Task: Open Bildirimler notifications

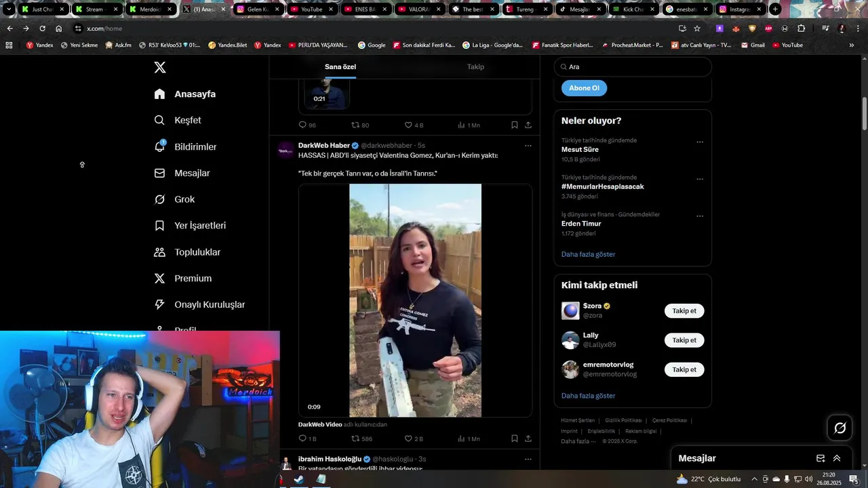Action: click(186, 146)
